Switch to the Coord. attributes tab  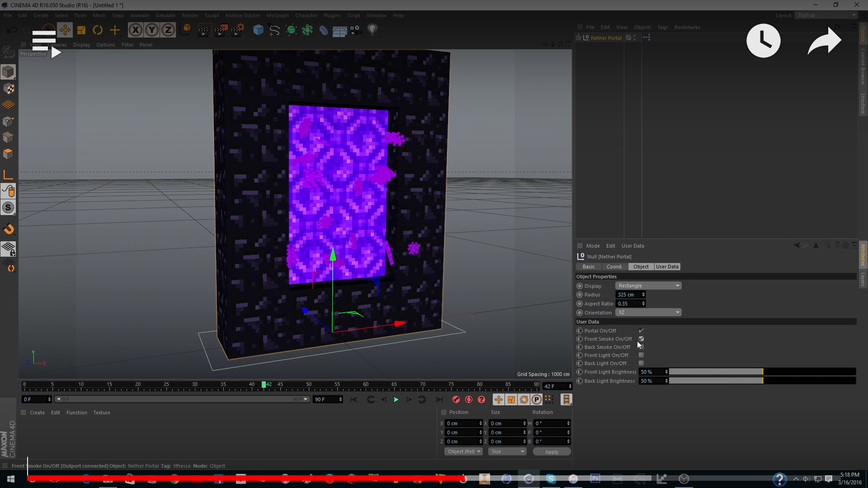(614, 267)
